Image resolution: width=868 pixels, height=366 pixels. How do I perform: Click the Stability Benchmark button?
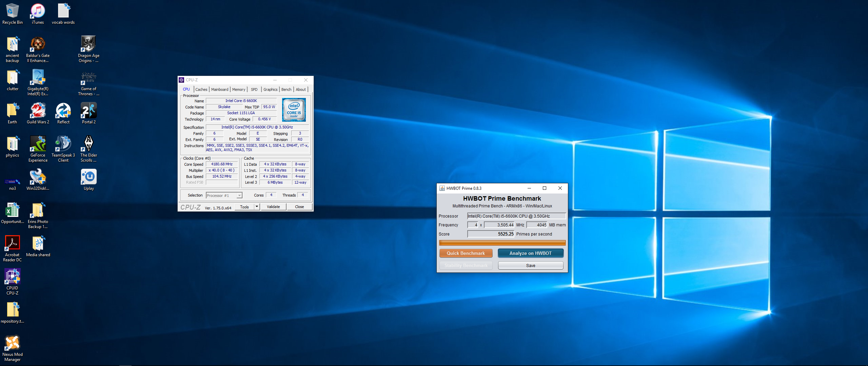coord(466,265)
